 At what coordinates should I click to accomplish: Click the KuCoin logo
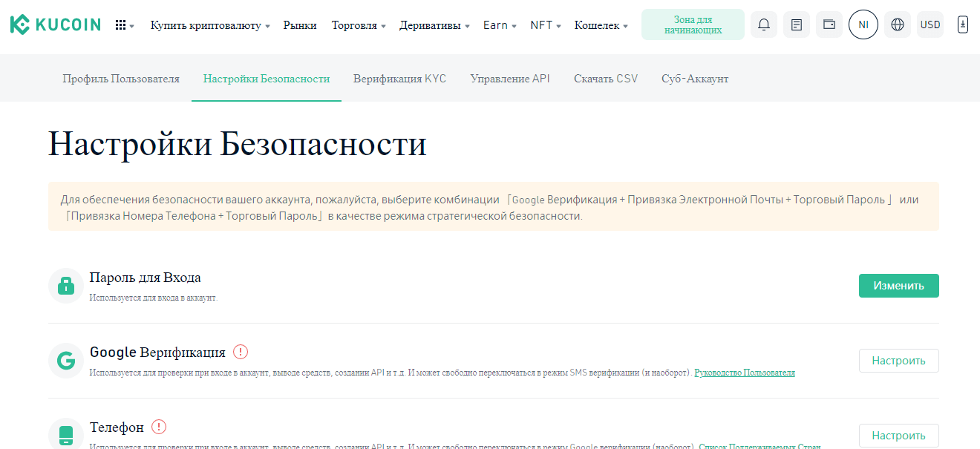(56, 24)
